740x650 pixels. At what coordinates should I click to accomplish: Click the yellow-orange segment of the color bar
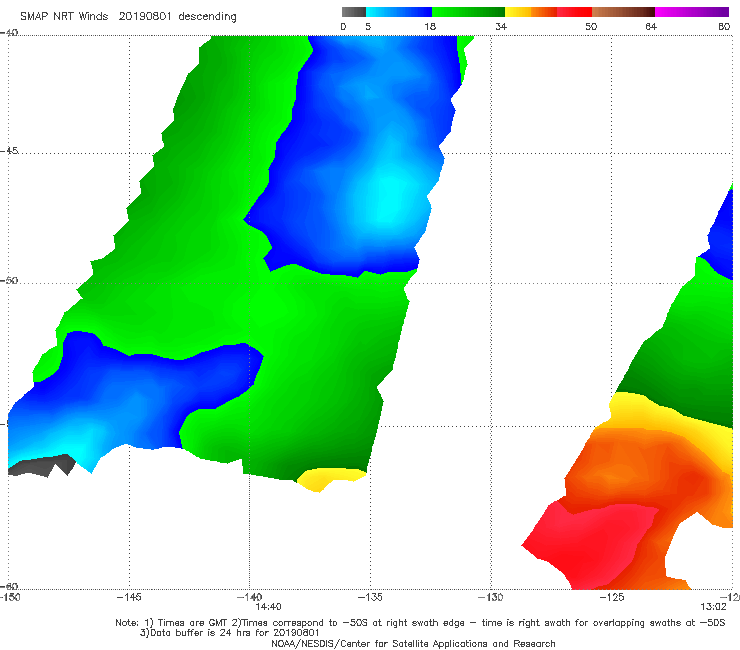(530, 12)
